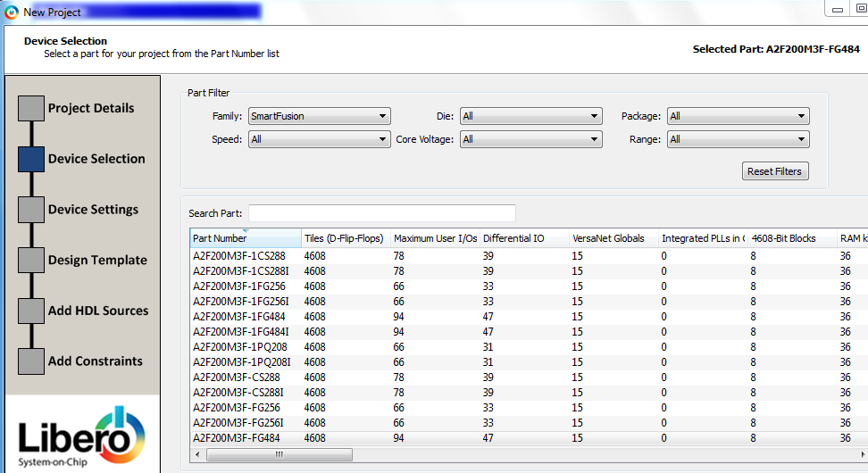Click the Design Template step square icon
Screen dimensions: 868x473
click(x=31, y=261)
